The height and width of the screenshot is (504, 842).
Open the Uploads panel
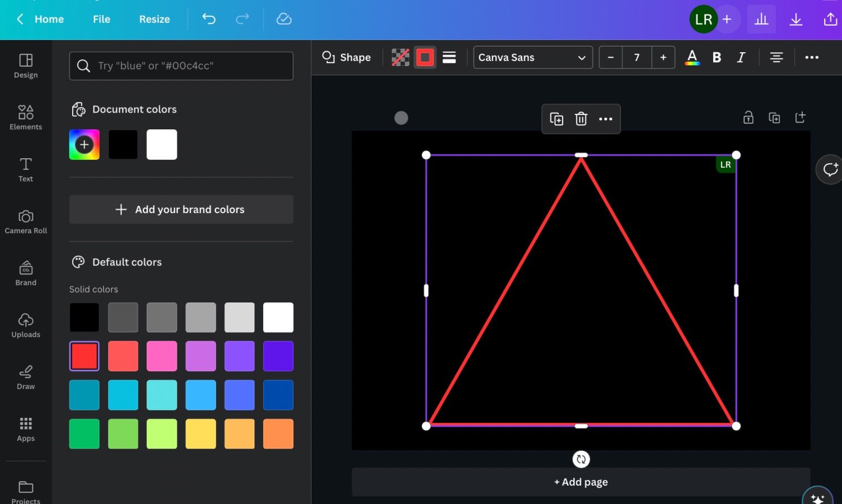[26, 325]
